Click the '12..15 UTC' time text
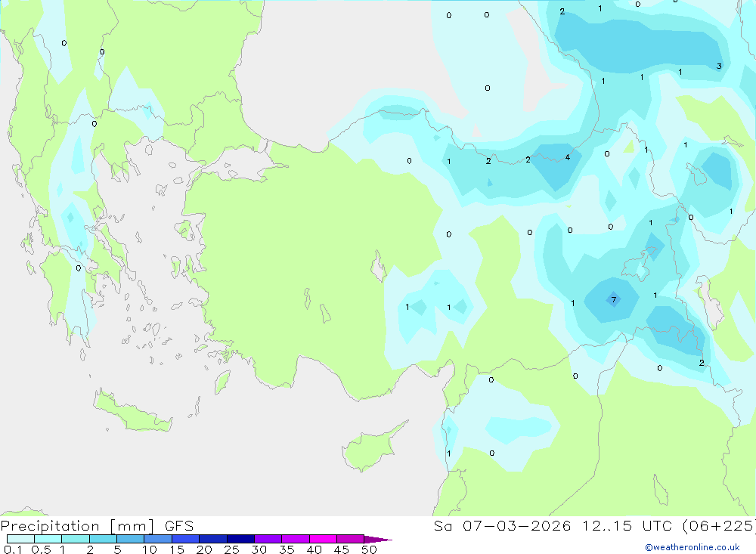The image size is (756, 554). (x=627, y=526)
